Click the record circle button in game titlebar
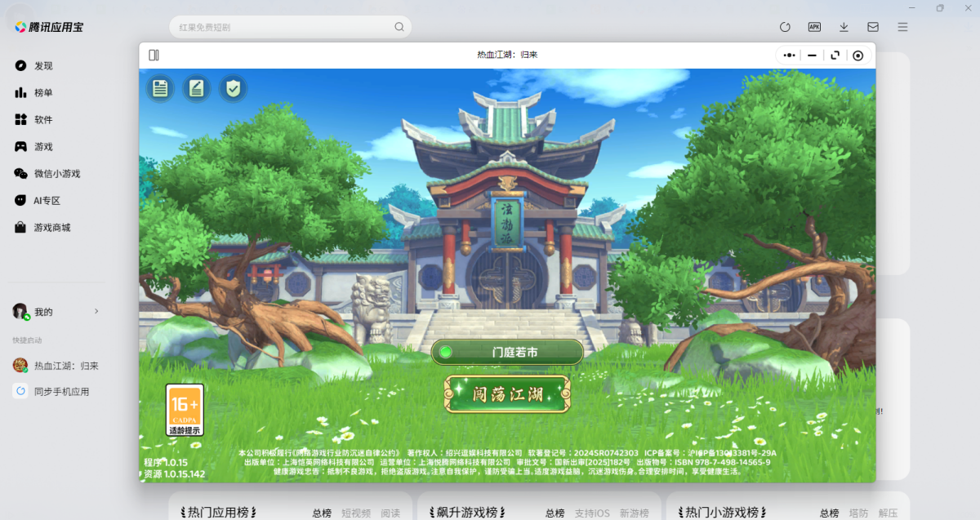 tap(857, 56)
